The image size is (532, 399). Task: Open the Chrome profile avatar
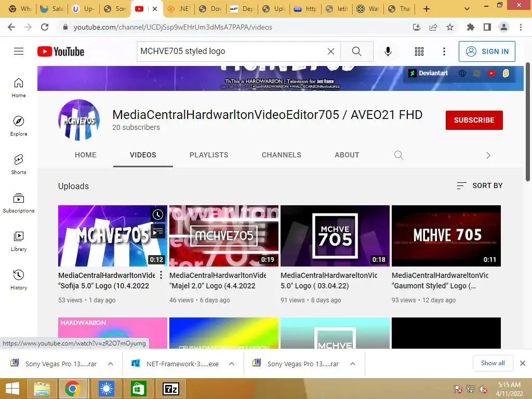pyautogui.click(x=504, y=27)
